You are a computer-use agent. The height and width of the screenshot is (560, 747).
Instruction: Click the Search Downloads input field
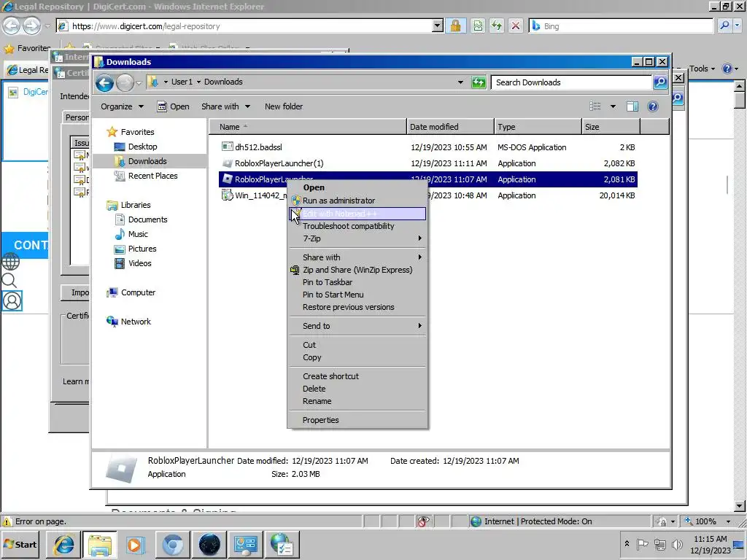pyautogui.click(x=571, y=82)
